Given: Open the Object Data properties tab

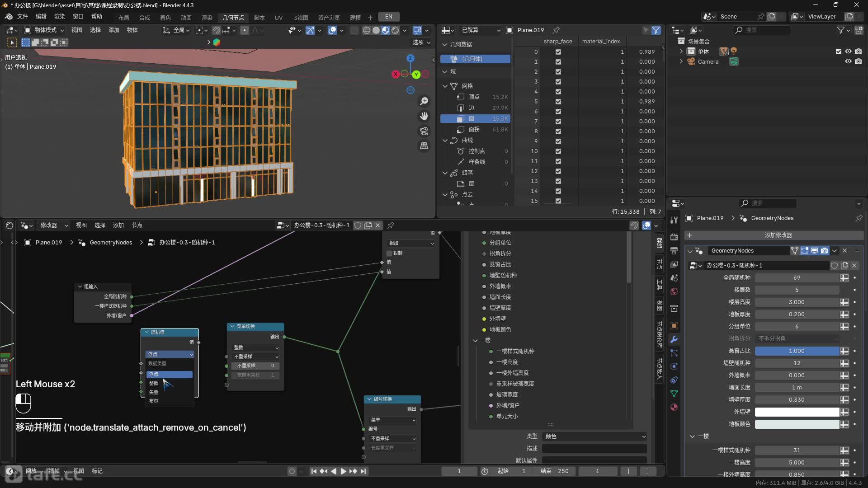Looking at the screenshot, I should 674,394.
